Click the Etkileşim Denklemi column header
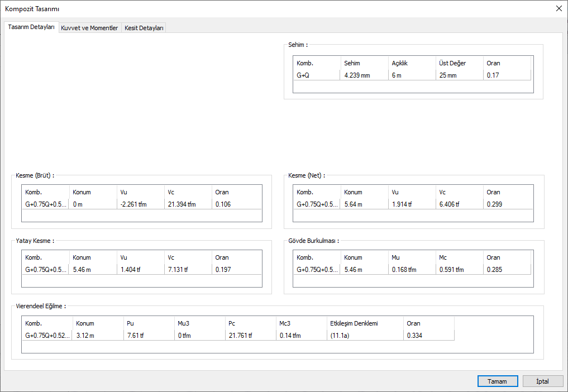The image size is (568, 392). (365, 323)
